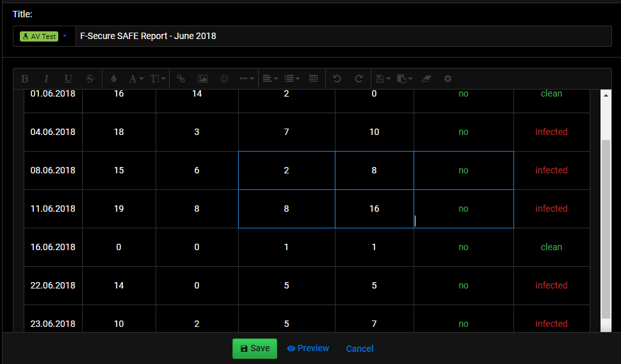Toggle editor settings gear icon
Image resolution: width=621 pixels, height=364 pixels.
448,79
